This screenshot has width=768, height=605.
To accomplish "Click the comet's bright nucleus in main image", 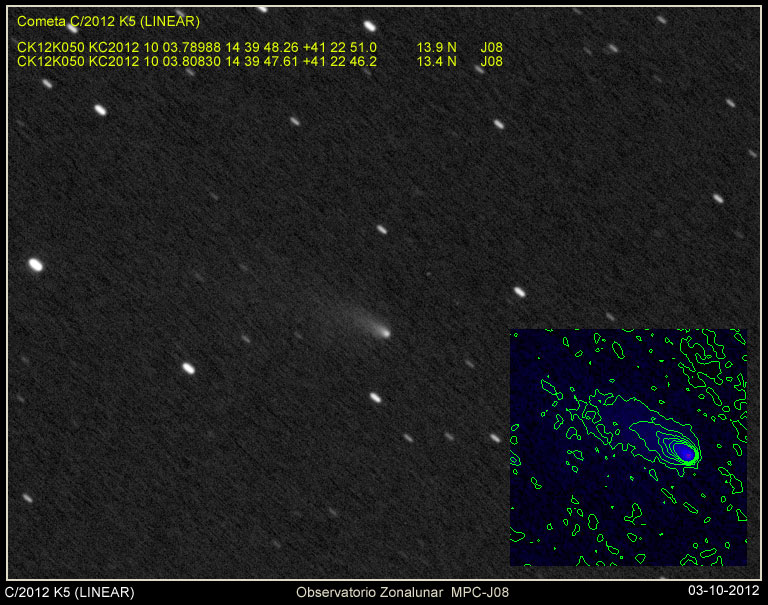I will tap(381, 331).
